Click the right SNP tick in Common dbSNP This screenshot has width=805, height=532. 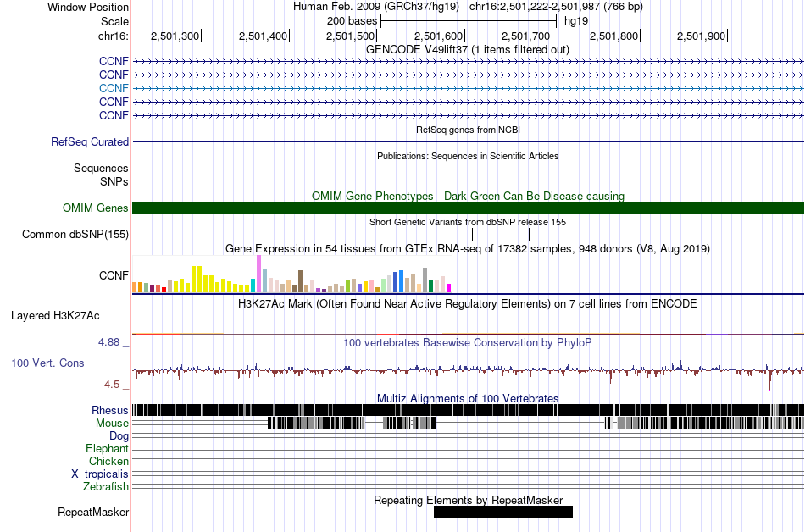coord(530,235)
